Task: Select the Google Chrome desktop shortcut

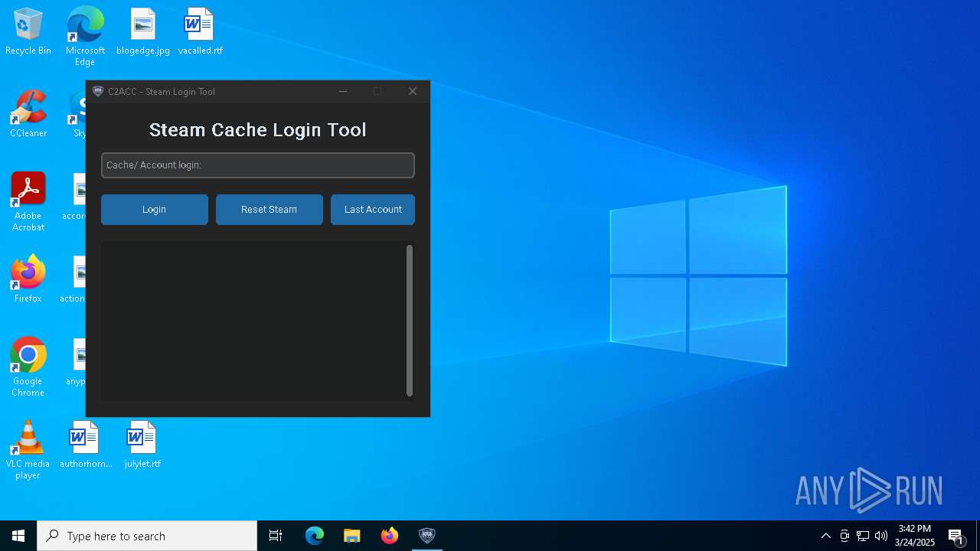Action: [x=28, y=367]
